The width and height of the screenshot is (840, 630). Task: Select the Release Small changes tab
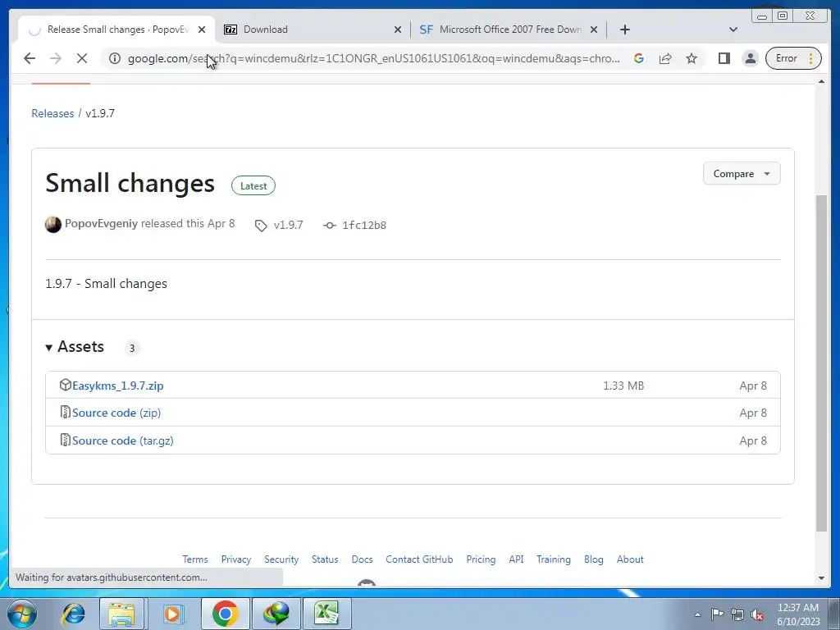pos(118,30)
